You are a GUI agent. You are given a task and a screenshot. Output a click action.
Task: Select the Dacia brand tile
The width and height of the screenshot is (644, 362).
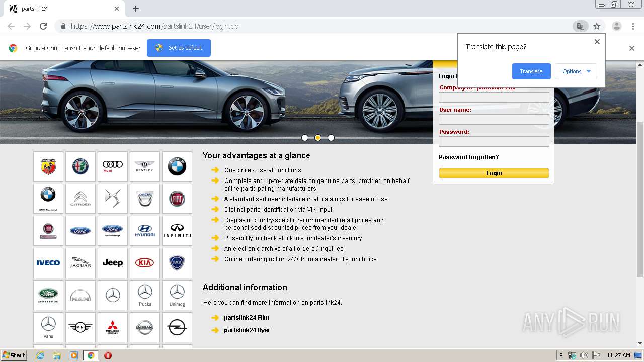click(145, 199)
